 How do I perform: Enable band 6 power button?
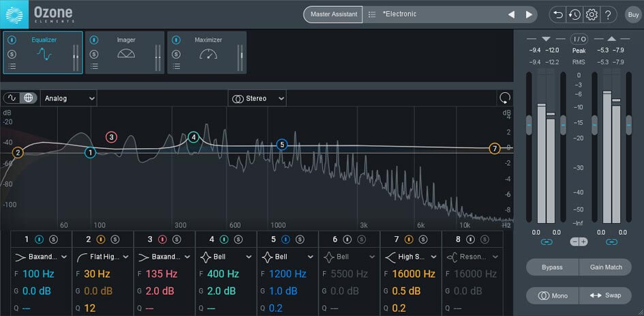click(x=348, y=239)
